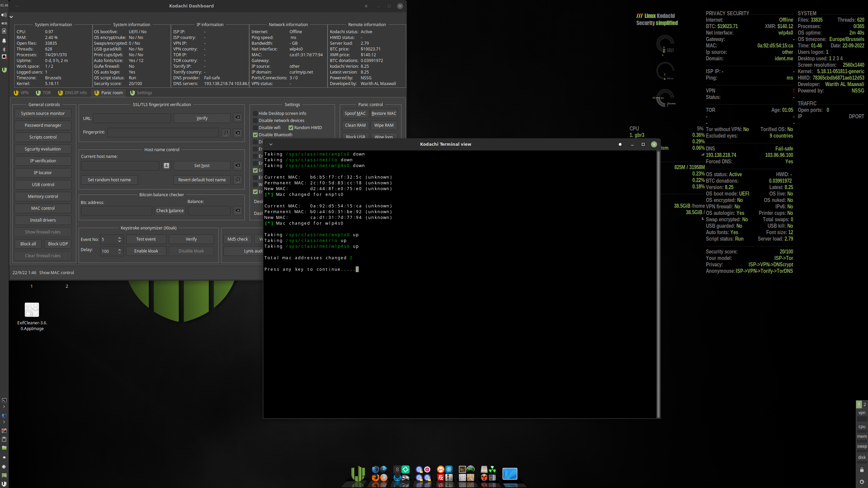Increase the Event No spinner value
This screenshot has width=868, height=488.
click(x=119, y=238)
